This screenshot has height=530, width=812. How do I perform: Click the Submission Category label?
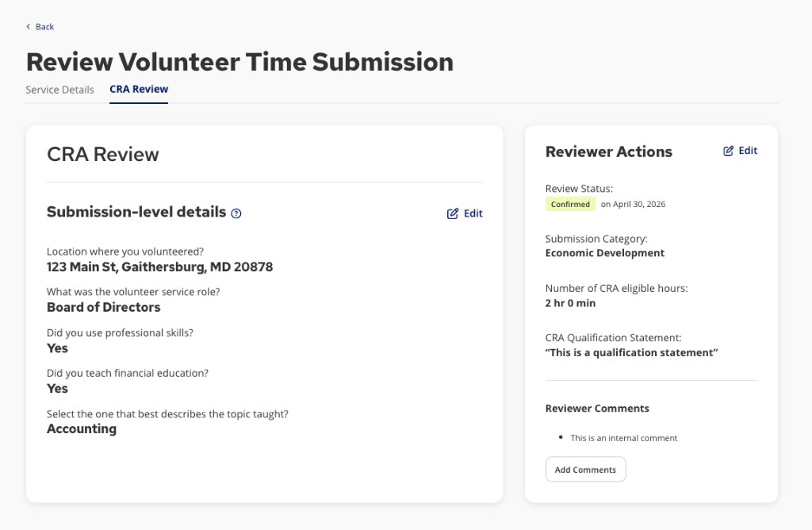[x=596, y=239]
